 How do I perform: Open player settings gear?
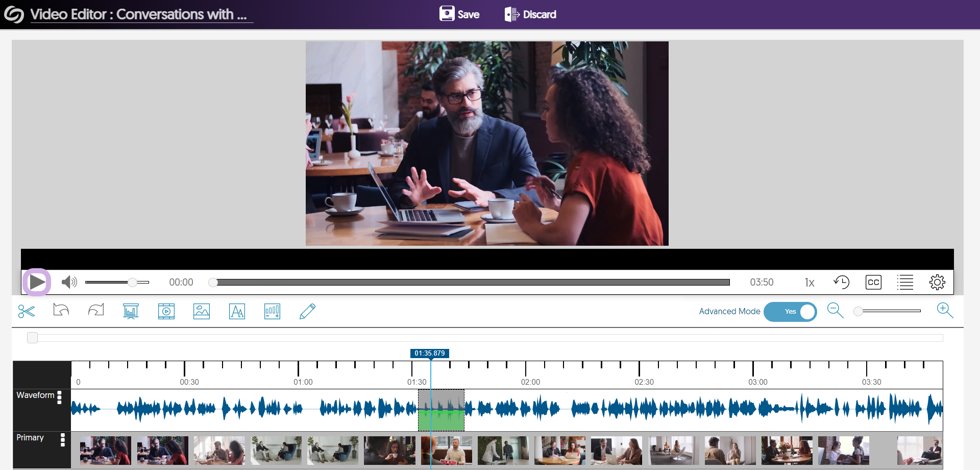[937, 282]
